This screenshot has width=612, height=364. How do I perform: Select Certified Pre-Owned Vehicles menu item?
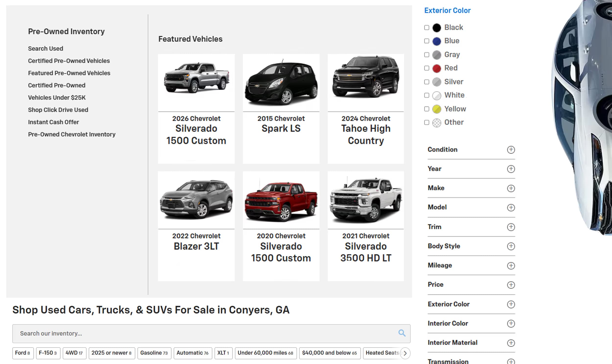tap(69, 61)
